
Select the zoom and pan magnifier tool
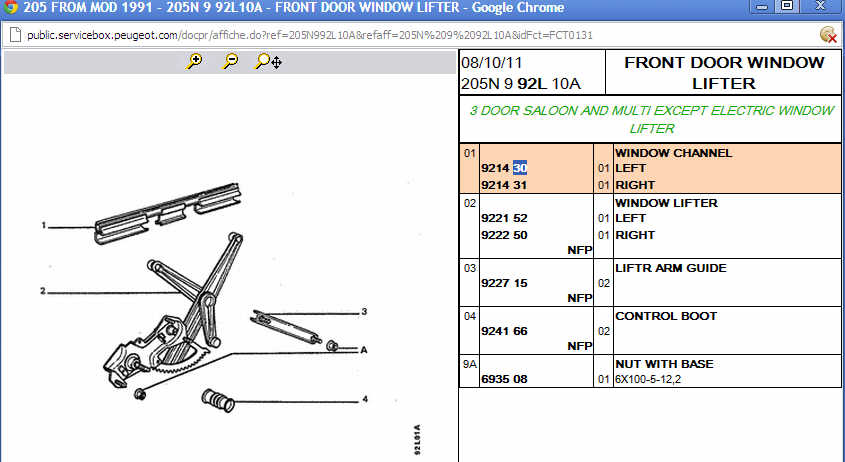click(268, 61)
